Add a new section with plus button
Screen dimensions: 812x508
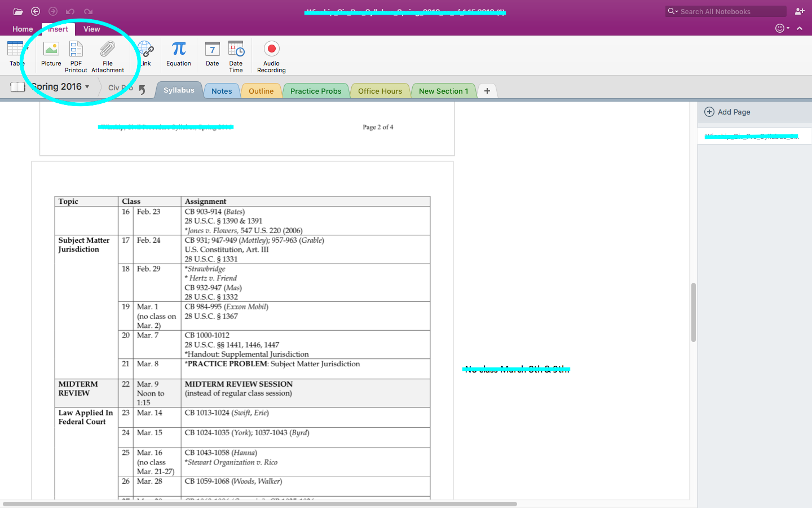tap(487, 91)
